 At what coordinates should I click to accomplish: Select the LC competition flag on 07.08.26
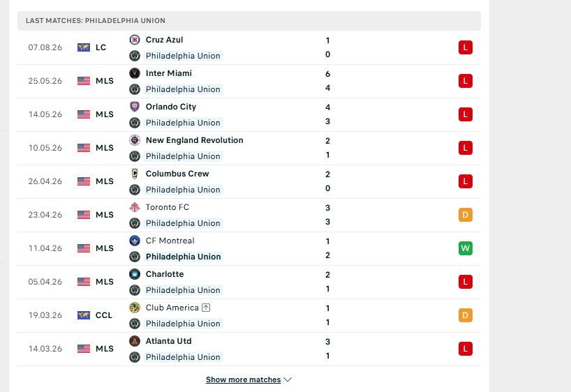[x=84, y=47]
